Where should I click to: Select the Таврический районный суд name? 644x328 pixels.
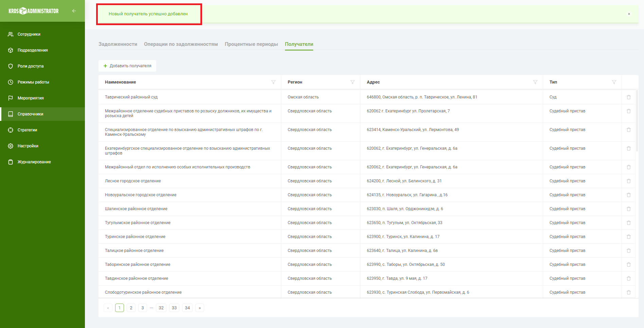pos(131,97)
